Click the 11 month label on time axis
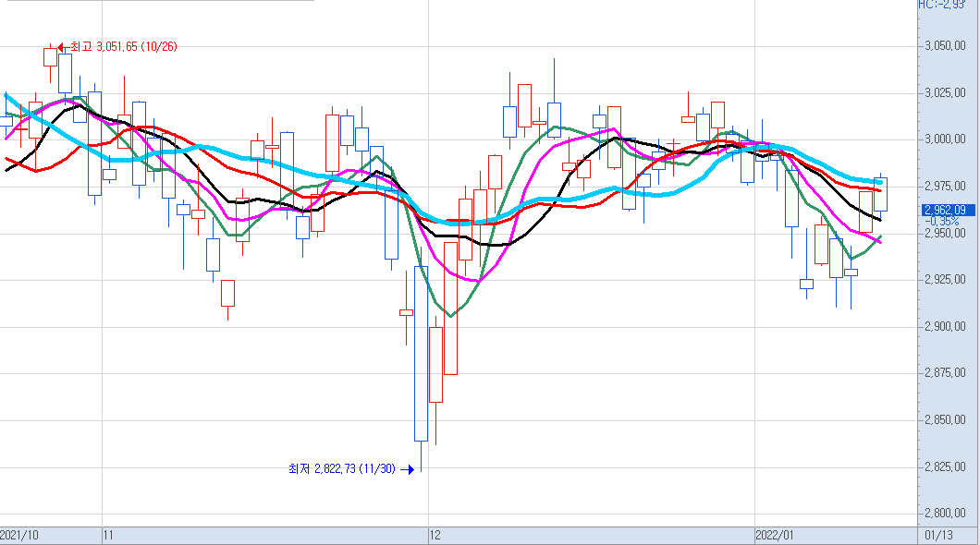The height and width of the screenshot is (545, 980). pyautogui.click(x=109, y=536)
